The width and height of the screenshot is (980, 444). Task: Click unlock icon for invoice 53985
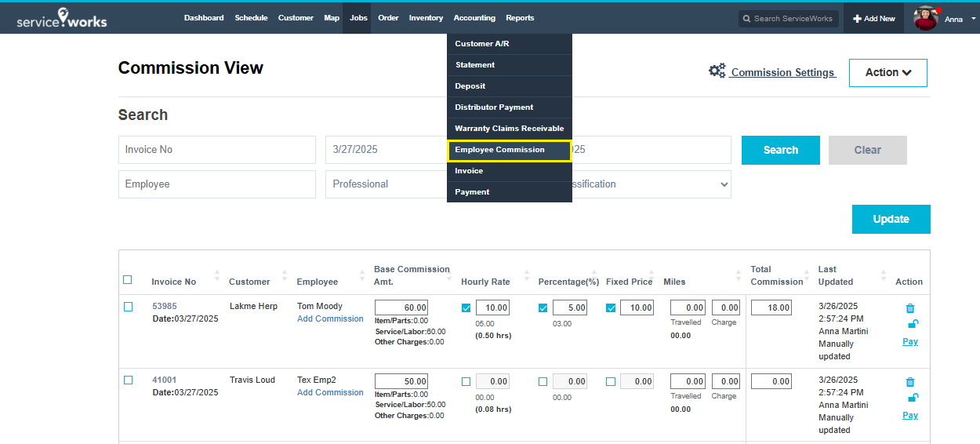[x=912, y=324]
